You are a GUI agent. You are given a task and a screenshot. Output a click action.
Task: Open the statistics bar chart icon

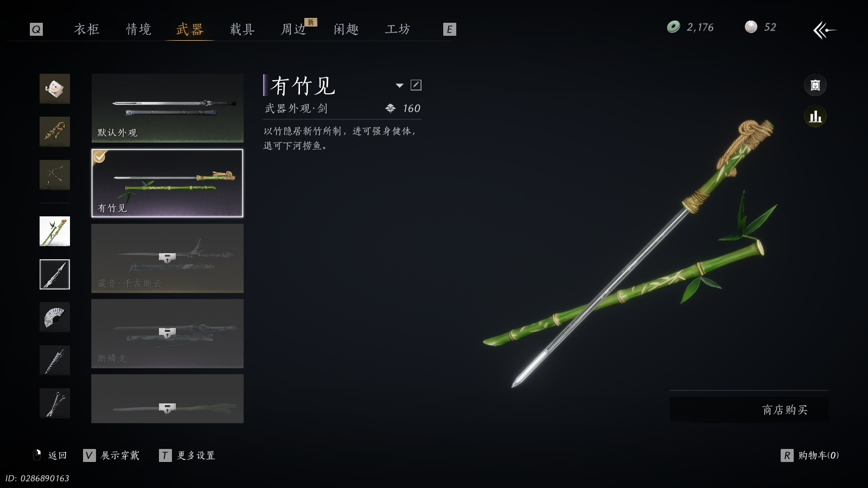(x=815, y=117)
